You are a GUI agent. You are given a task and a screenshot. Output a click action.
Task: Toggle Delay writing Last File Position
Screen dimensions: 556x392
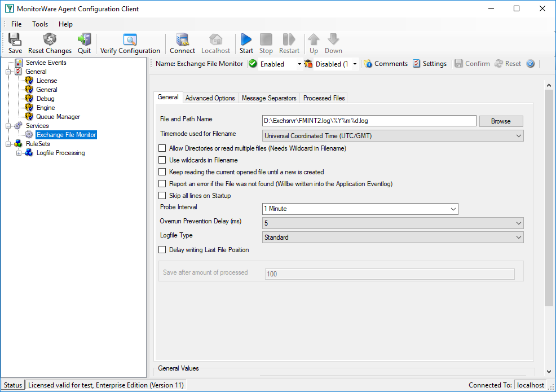click(162, 250)
